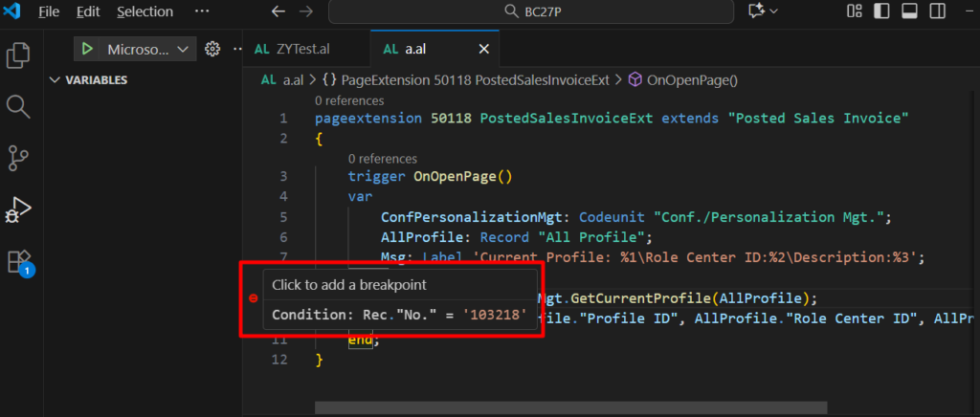
Task: Open launch.json via the gear icon
Action: [212, 49]
